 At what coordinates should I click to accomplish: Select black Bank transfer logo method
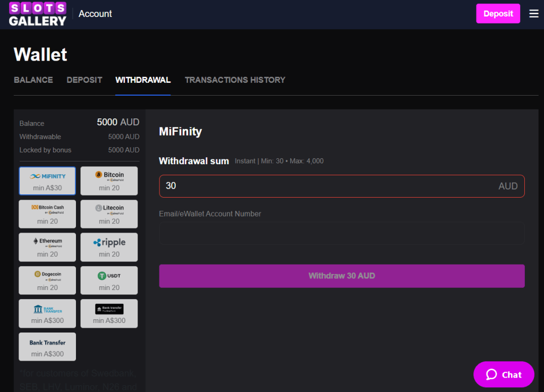pos(109,313)
